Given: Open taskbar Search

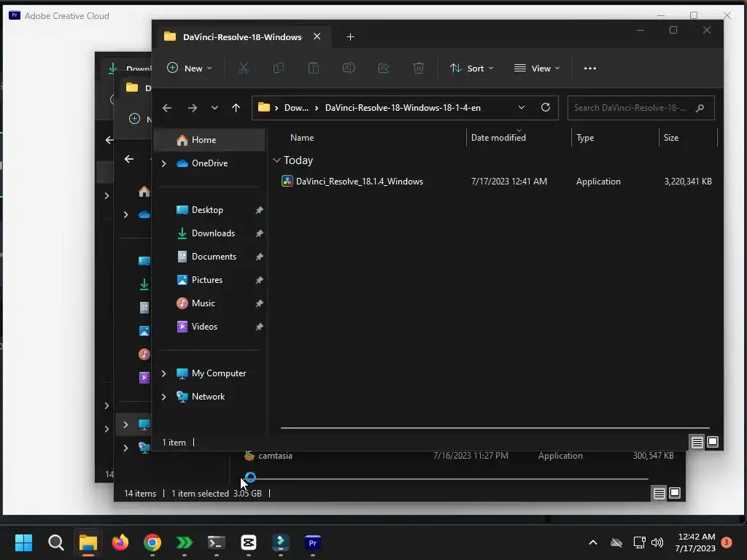Looking at the screenshot, I should (x=55, y=542).
